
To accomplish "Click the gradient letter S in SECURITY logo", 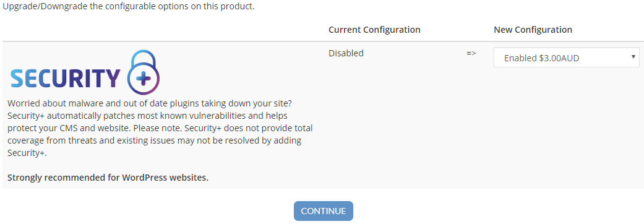I will [17, 79].
